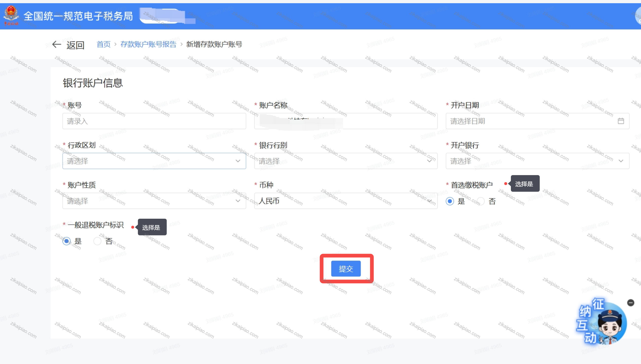Select 是 for 首选缴税账户
641x364 pixels.
[450, 201]
